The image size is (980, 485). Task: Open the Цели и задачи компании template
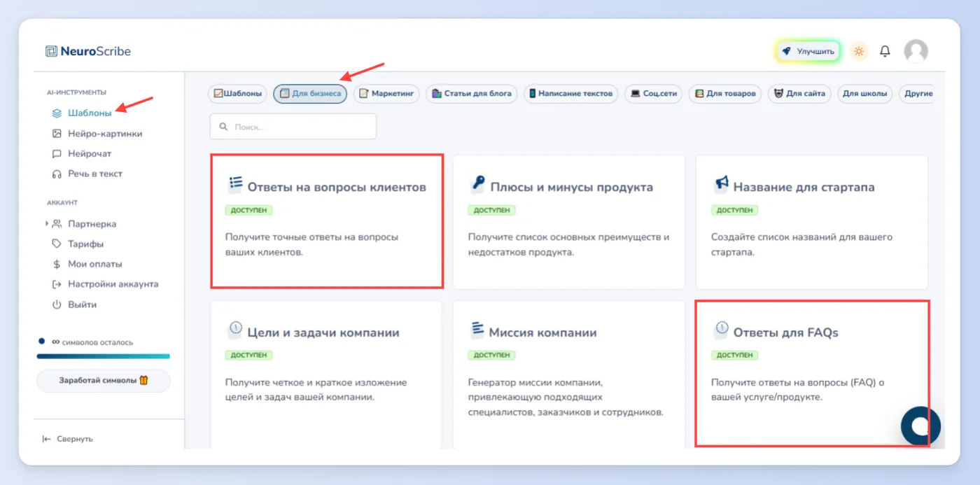coord(326,374)
